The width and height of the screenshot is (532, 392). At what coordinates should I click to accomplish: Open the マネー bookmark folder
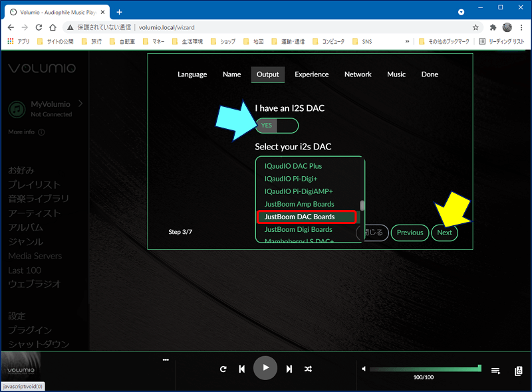154,41
